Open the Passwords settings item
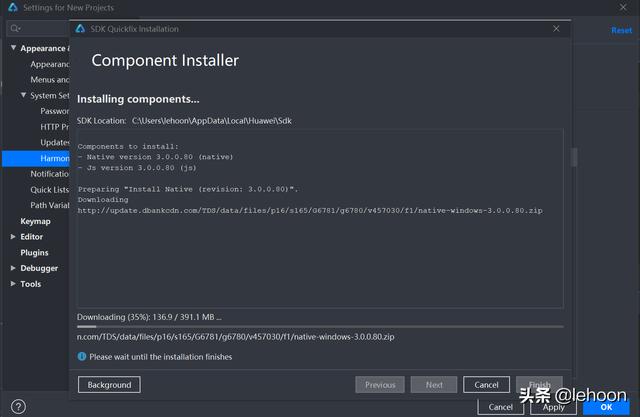 click(55, 111)
